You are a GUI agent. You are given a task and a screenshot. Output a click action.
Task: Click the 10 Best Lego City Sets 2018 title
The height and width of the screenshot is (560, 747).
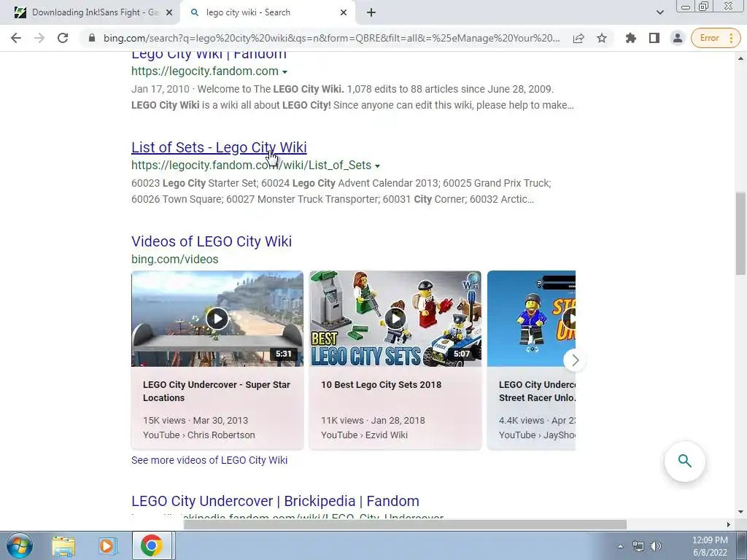(381, 385)
